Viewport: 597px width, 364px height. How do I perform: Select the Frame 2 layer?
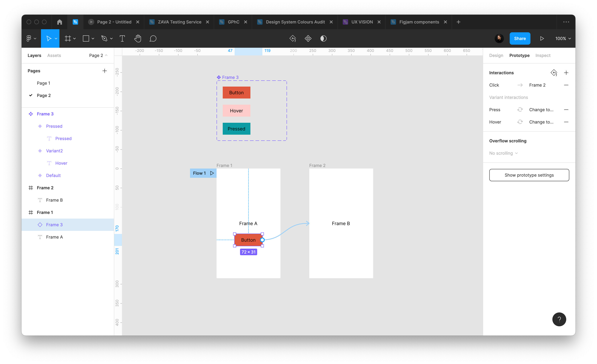click(x=68, y=188)
